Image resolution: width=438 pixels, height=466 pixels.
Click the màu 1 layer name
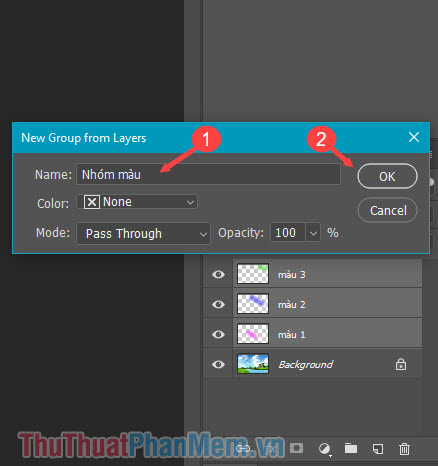292,335
